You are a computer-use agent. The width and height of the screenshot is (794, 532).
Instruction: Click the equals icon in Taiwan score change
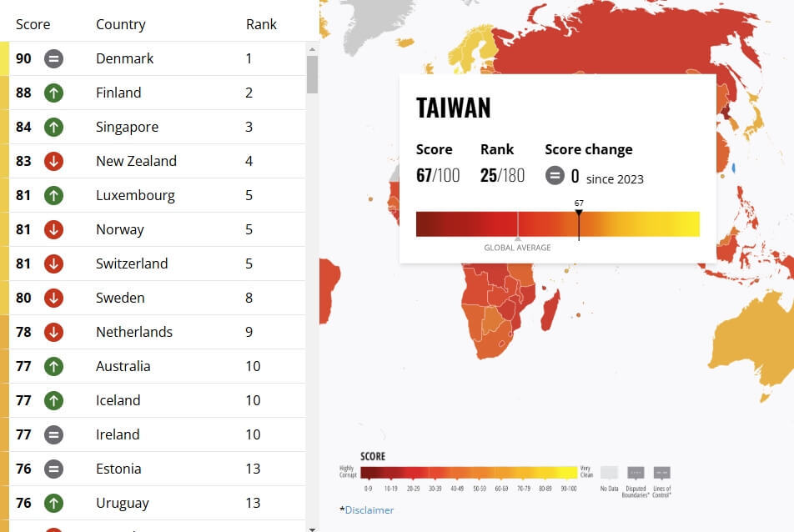[x=555, y=176]
